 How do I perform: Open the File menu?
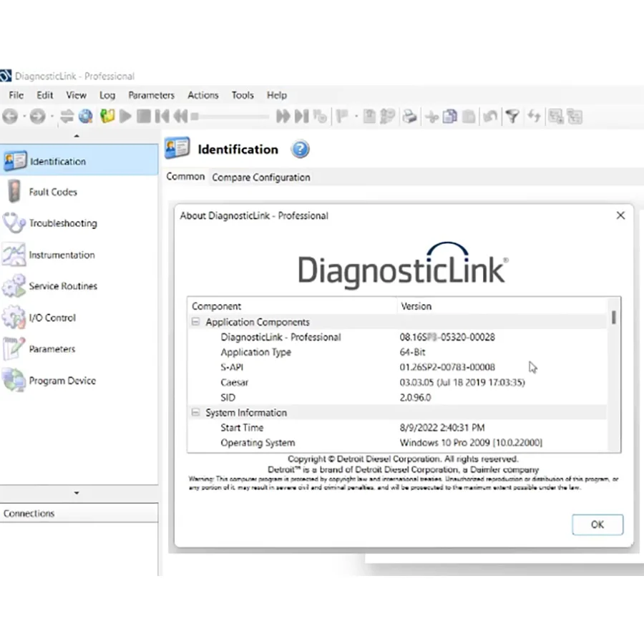click(x=16, y=95)
